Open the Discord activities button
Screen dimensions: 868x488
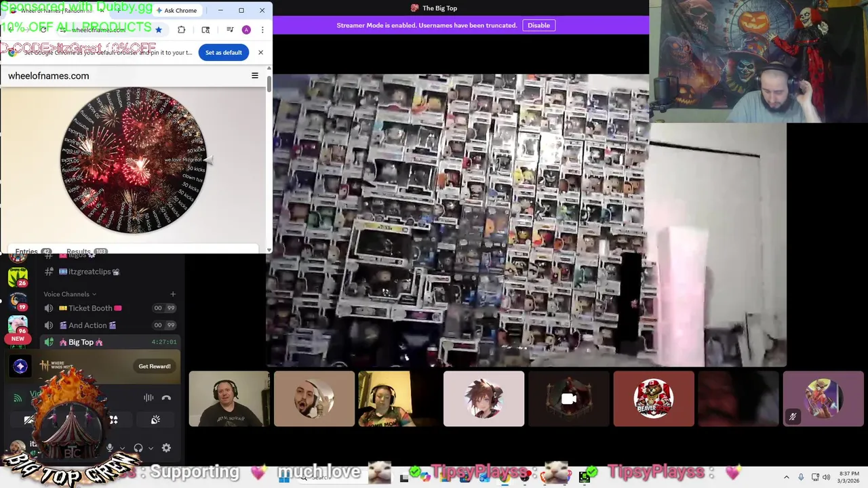click(114, 420)
